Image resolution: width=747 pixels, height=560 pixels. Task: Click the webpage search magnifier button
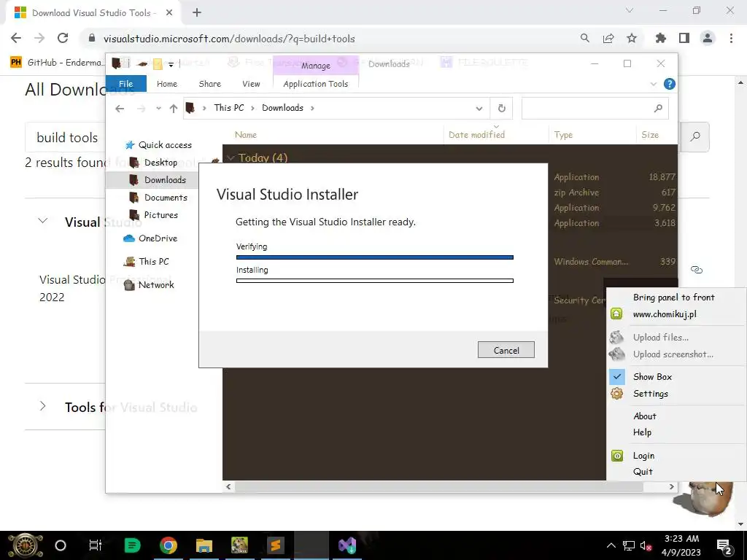click(x=695, y=136)
